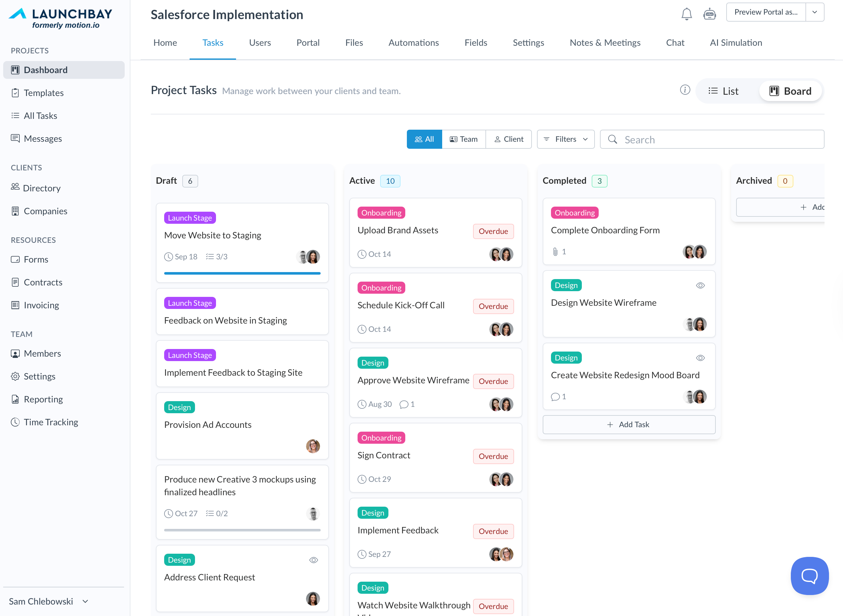The width and height of the screenshot is (843, 616).
Task: Open Reporting from sidebar
Action: click(x=43, y=399)
